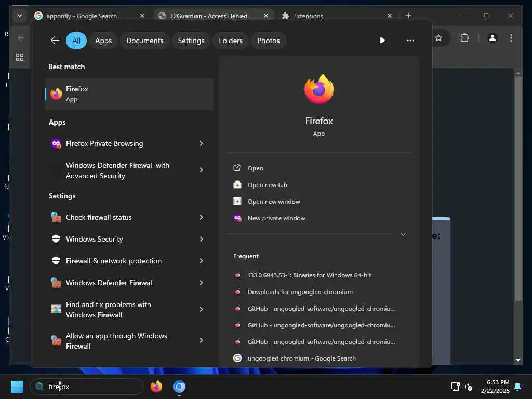Image resolution: width=532 pixels, height=399 pixels.
Task: Click the Check firewall status icon
Action: 56,217
